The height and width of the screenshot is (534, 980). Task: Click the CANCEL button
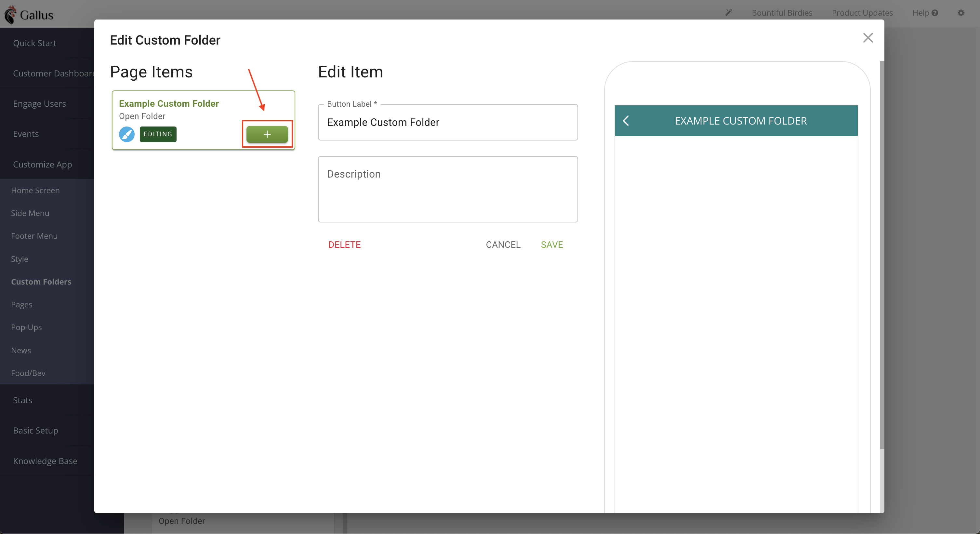tap(503, 245)
